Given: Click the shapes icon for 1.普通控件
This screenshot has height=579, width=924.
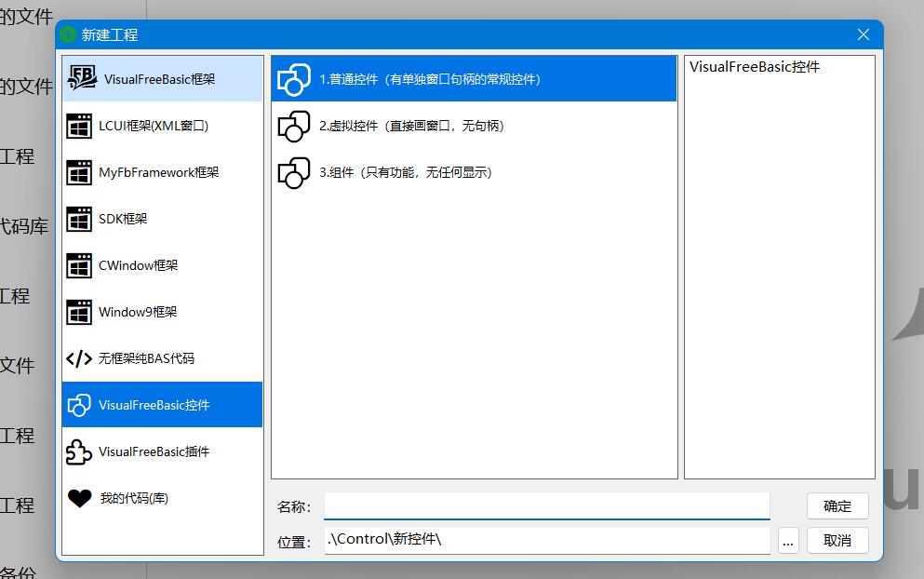Looking at the screenshot, I should click(x=294, y=79).
